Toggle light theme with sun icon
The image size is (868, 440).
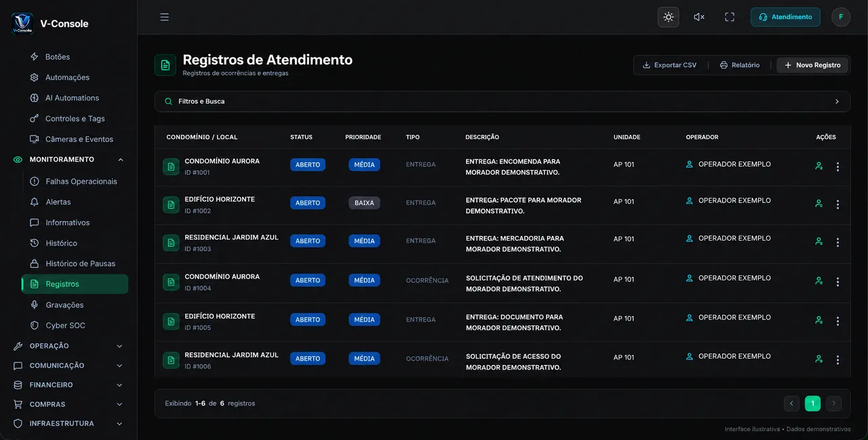point(669,17)
